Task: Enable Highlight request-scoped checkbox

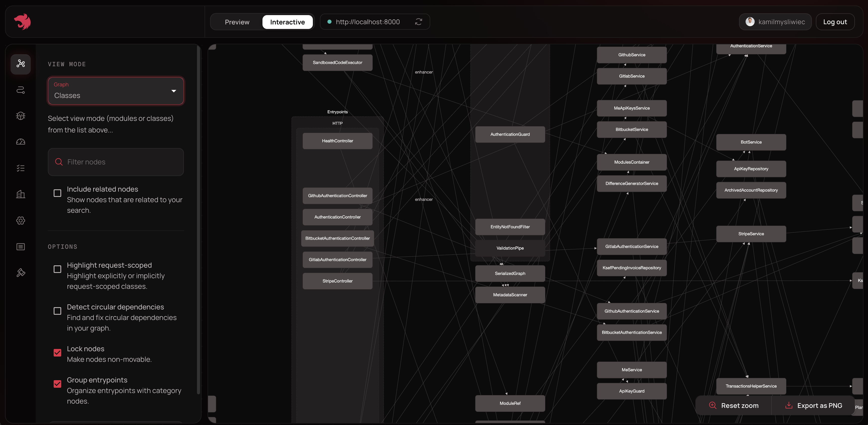Action: click(57, 269)
